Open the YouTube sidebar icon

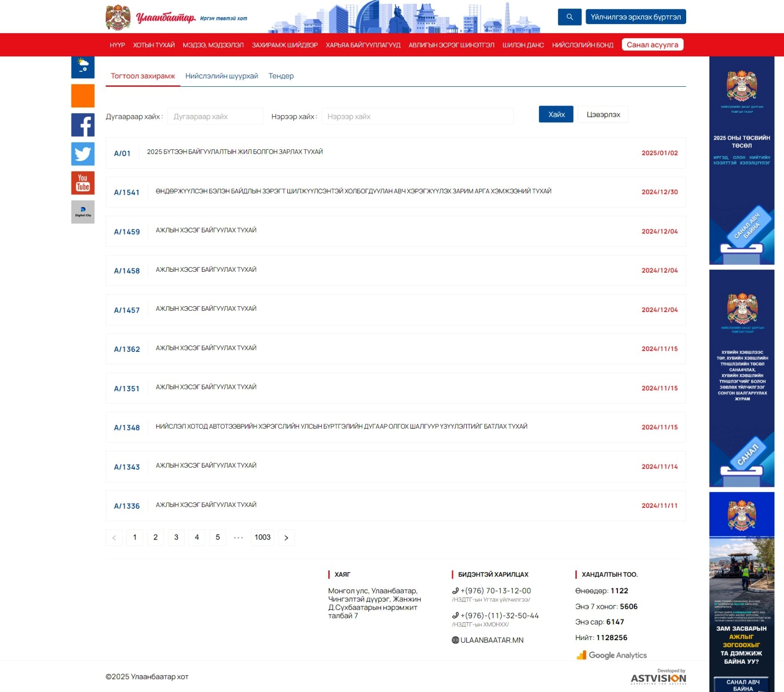click(x=83, y=183)
